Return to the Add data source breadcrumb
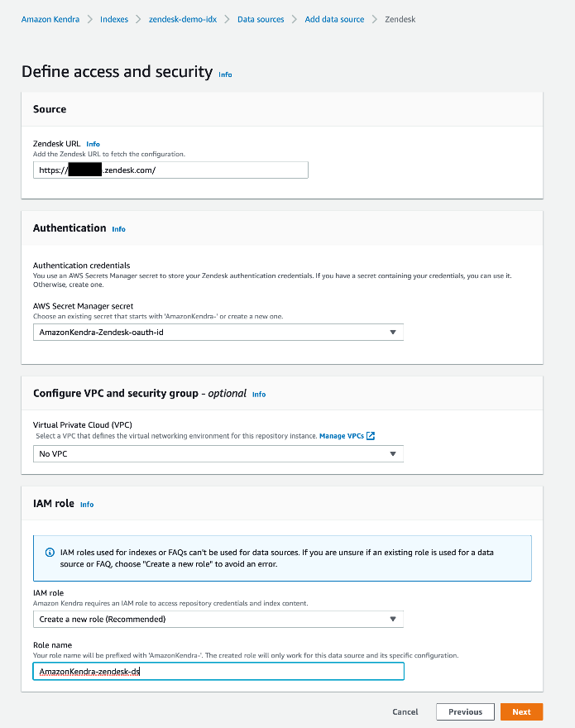 pos(334,20)
